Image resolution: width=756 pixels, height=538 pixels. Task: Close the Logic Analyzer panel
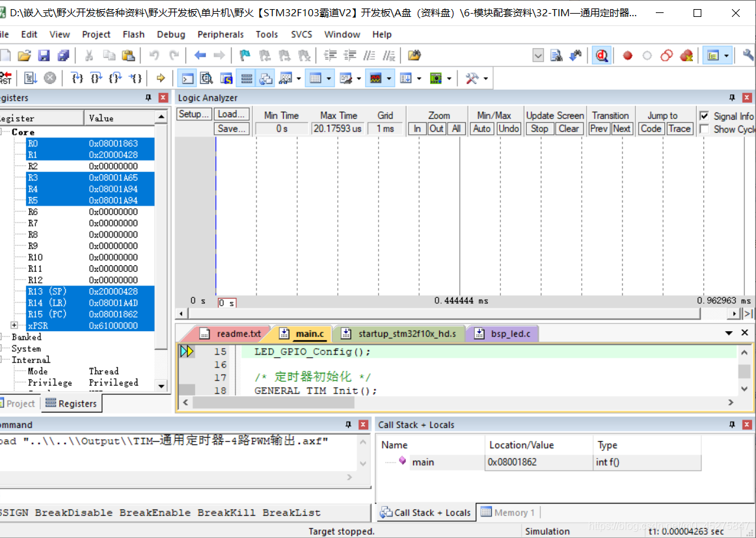tap(747, 98)
